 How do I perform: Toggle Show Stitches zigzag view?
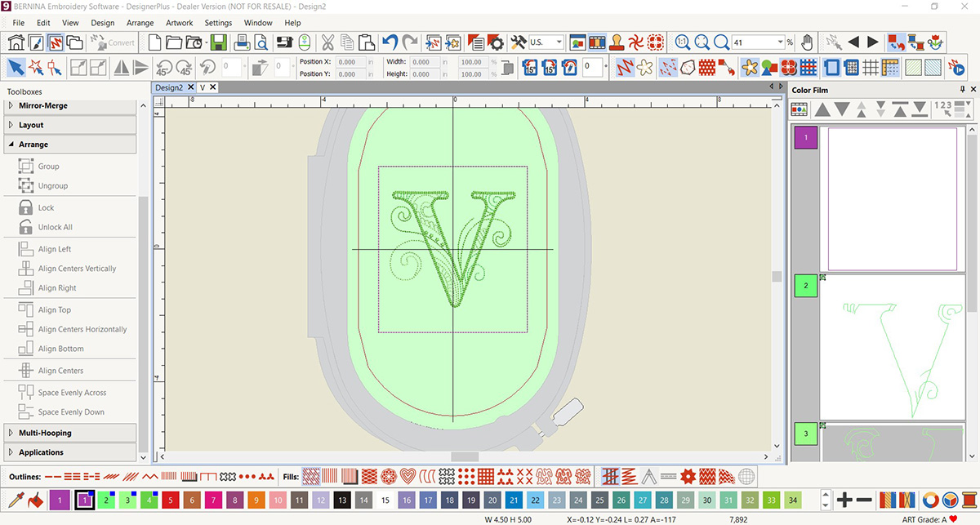[x=625, y=67]
